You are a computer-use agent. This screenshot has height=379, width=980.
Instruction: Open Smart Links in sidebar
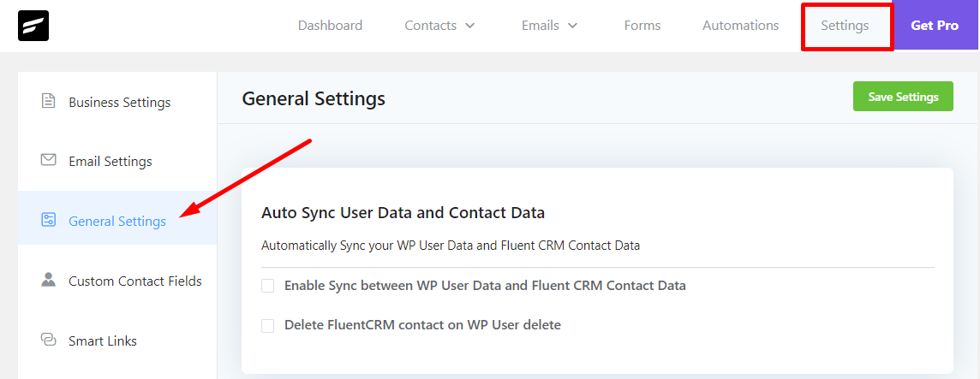click(103, 341)
